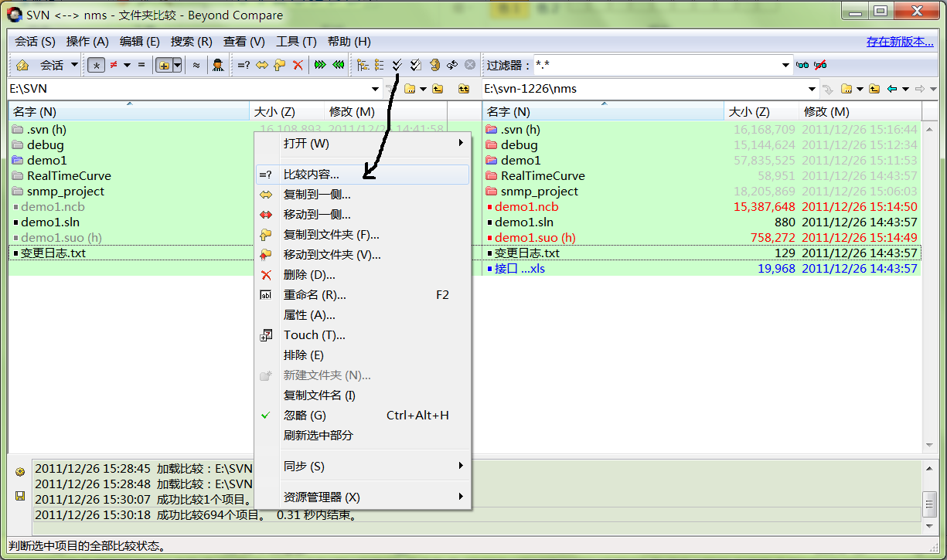Toggle the show all (*) filter button
This screenshot has width=947, height=560.
[x=96, y=65]
